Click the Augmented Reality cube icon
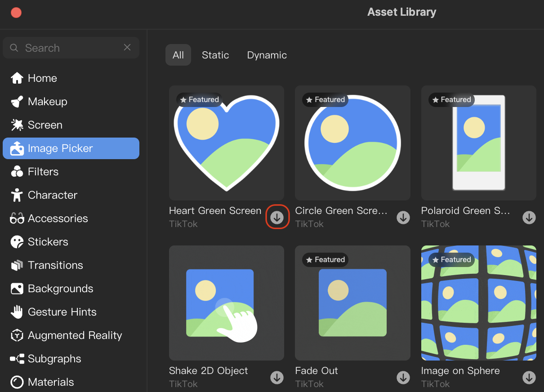The width and height of the screenshot is (544, 392). coord(17,335)
